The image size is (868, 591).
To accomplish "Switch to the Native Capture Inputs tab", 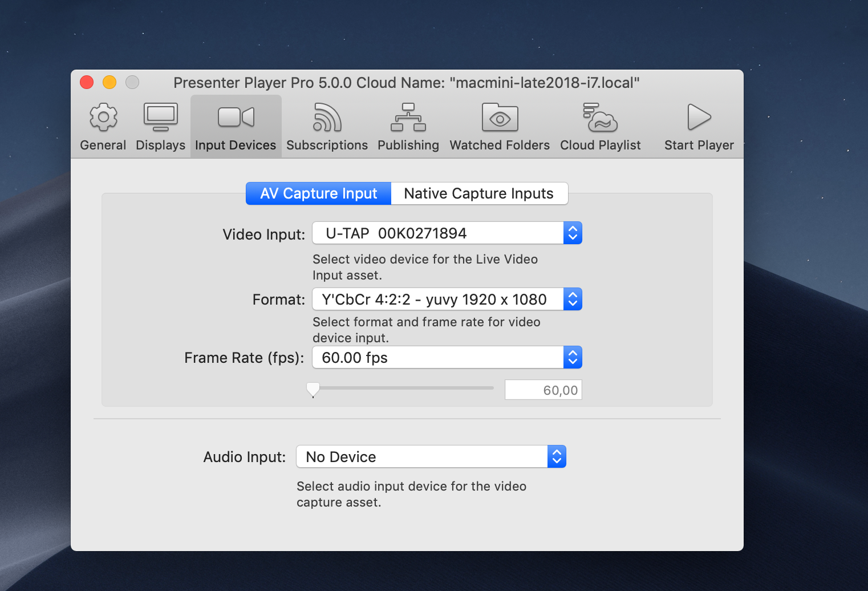I will (x=479, y=193).
